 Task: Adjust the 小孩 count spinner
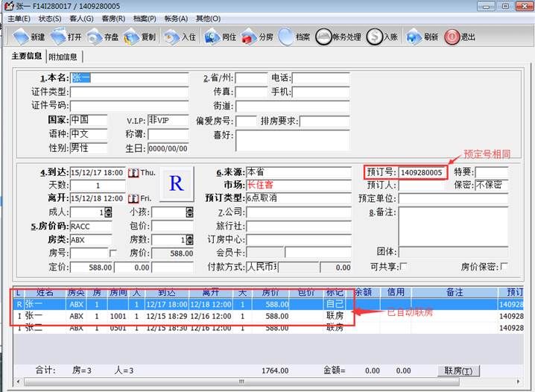coord(190,212)
